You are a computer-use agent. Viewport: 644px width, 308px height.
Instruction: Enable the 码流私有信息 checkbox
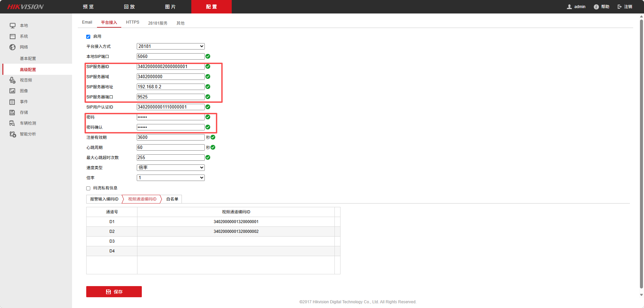coord(88,188)
